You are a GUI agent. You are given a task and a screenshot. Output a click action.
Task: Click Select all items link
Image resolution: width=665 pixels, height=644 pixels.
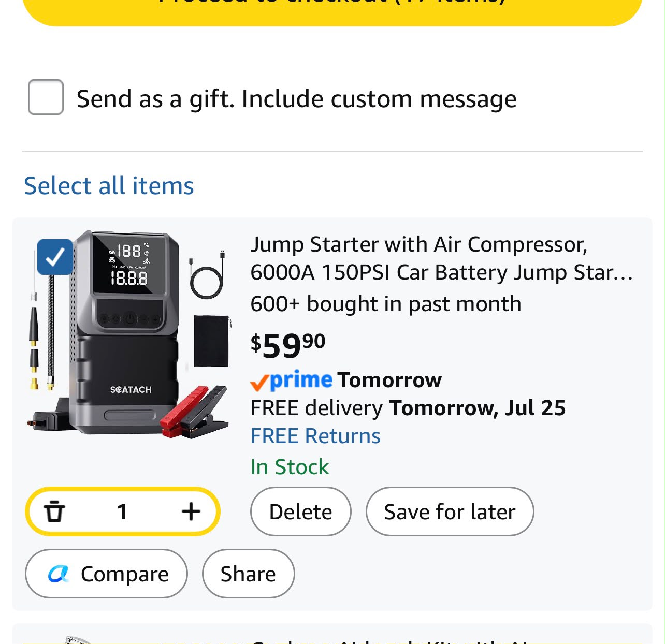tap(109, 185)
